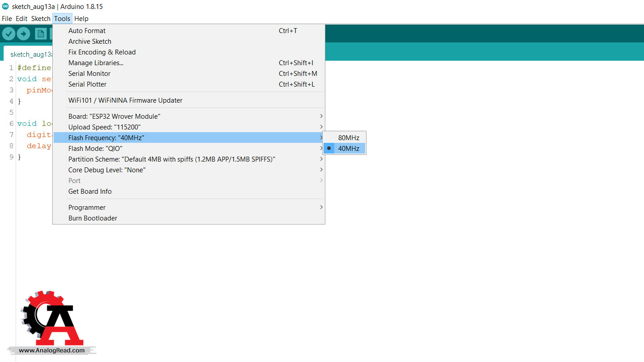
Task: Select the 80MHz flash frequency option
Action: pyautogui.click(x=344, y=137)
